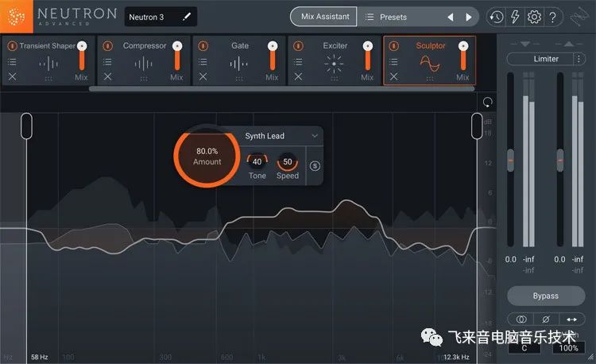Click the pan C value field
Image resolution: width=596 pixels, height=364 pixels.
click(524, 347)
